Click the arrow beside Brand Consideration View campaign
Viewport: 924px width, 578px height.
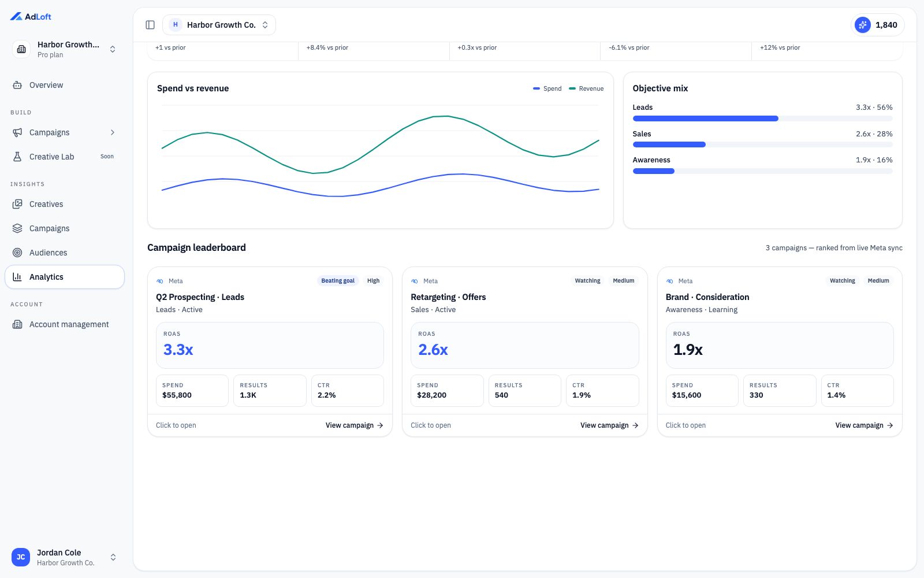pyautogui.click(x=890, y=425)
